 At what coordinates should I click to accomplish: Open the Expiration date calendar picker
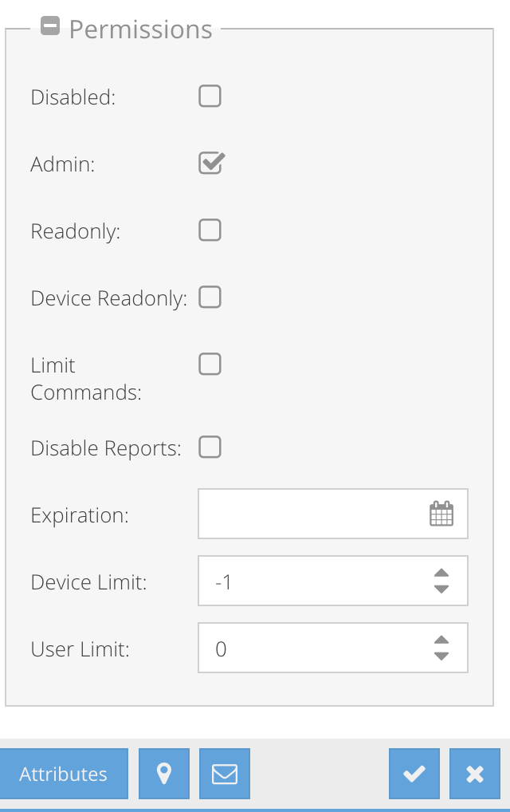point(441,513)
